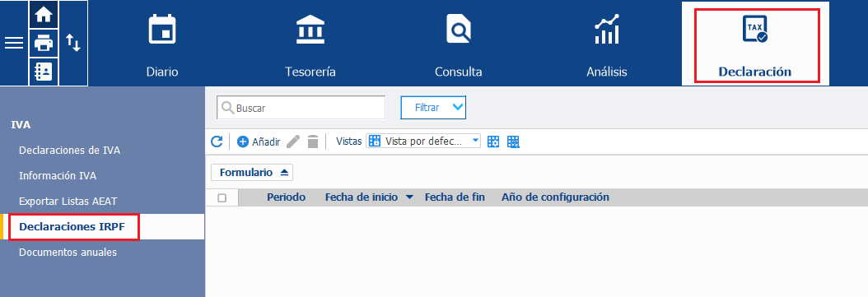Open the hamburger main menu

point(14,43)
